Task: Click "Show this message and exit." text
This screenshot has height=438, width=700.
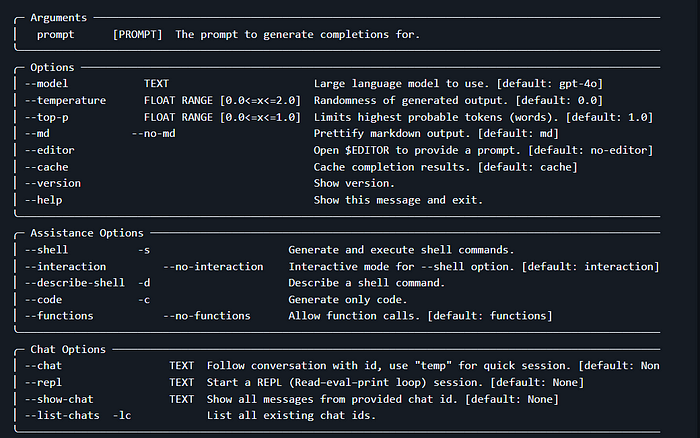Action: coord(398,200)
